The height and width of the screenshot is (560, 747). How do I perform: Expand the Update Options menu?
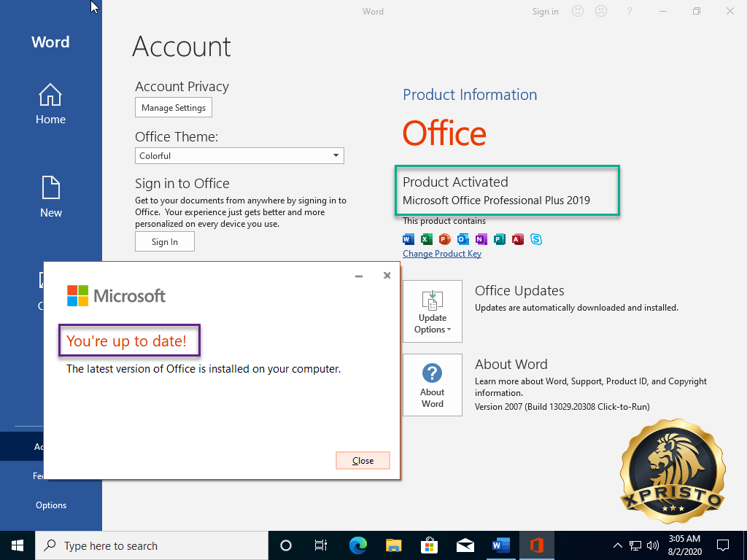point(433,311)
